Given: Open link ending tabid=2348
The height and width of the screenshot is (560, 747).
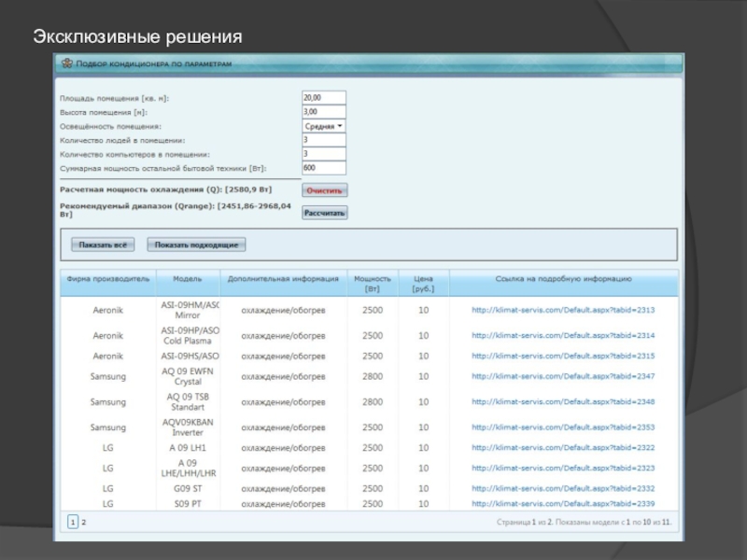Looking at the screenshot, I should point(563,402).
